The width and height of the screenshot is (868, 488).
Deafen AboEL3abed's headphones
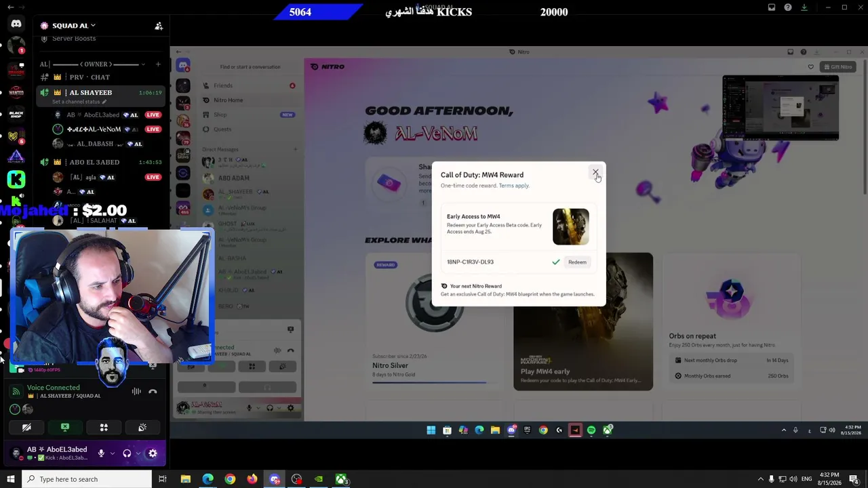(127, 453)
